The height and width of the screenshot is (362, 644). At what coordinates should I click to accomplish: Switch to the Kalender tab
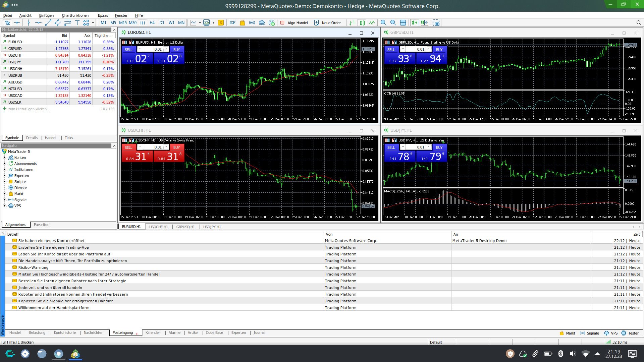pos(153,333)
